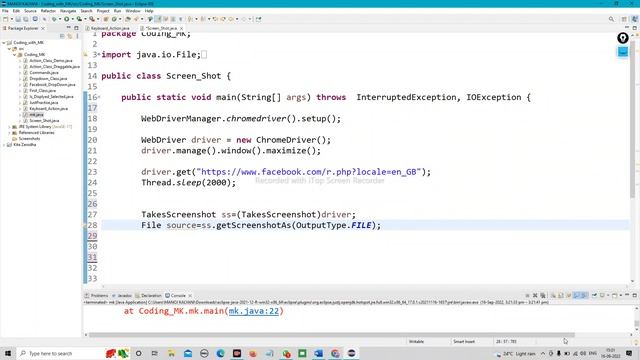Toggle code folding at main method line 16
Image resolution: width=640 pixels, height=360 pixels.
(x=99, y=97)
